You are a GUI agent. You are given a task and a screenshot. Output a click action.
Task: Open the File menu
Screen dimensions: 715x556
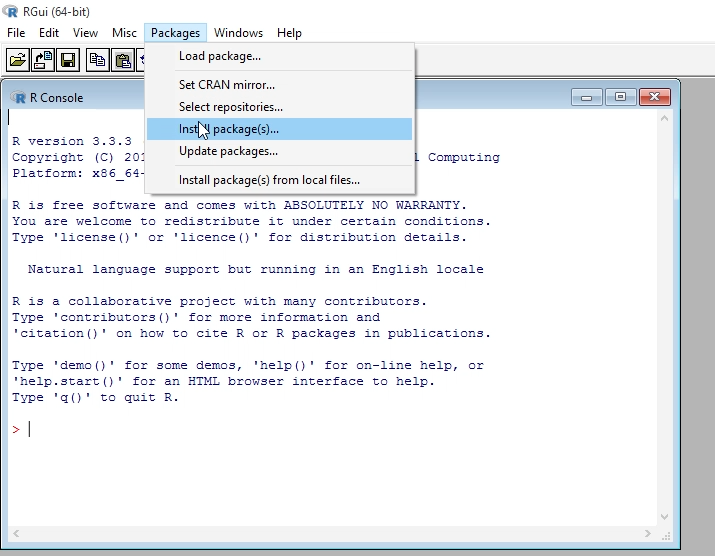(16, 33)
